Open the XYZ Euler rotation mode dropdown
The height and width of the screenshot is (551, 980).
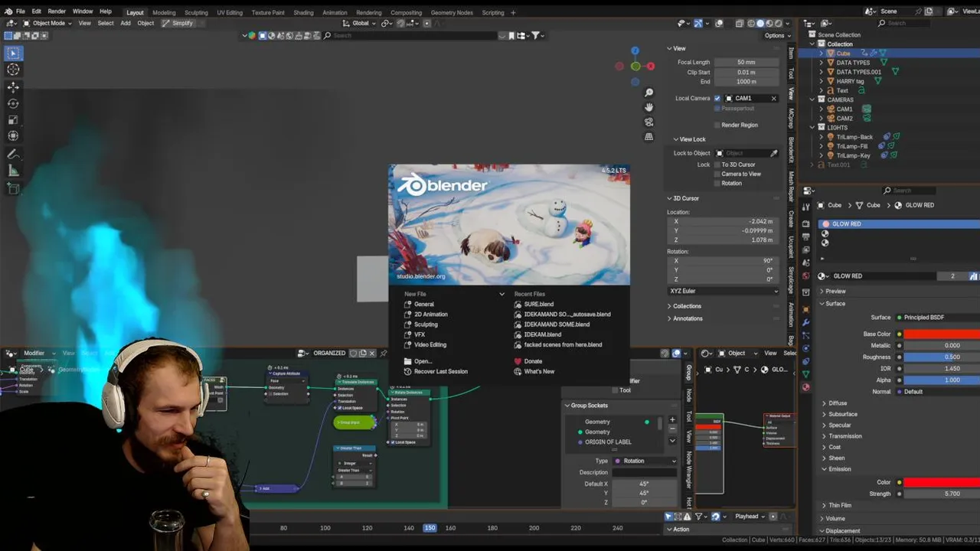[x=724, y=291]
